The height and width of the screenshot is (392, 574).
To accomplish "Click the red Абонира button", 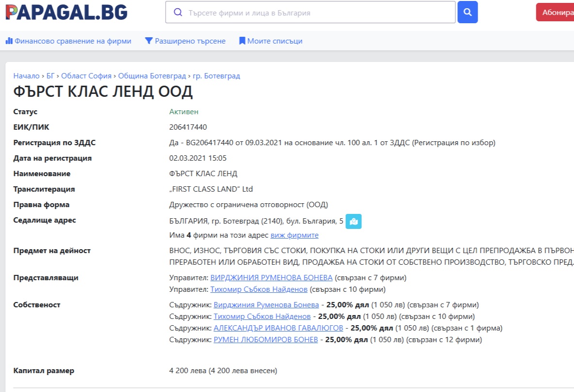I will (x=556, y=12).
